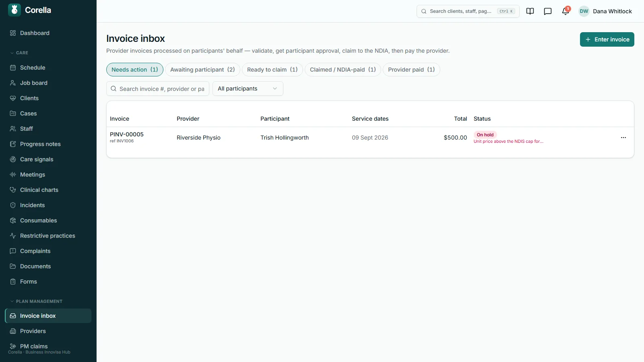This screenshot has width=644, height=362.
Task: Open Care signals
Action: pos(48,159)
